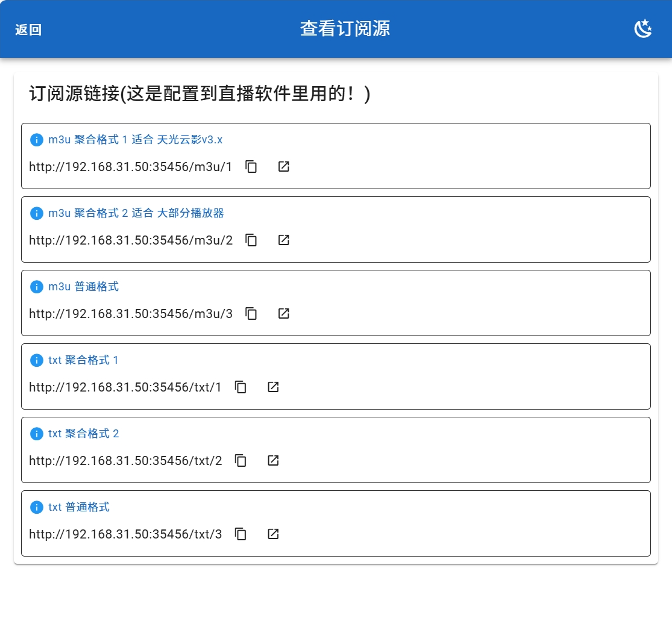672x621 pixels.
Task: Click the txt 聚合格式 2 label
Action: tap(84, 434)
